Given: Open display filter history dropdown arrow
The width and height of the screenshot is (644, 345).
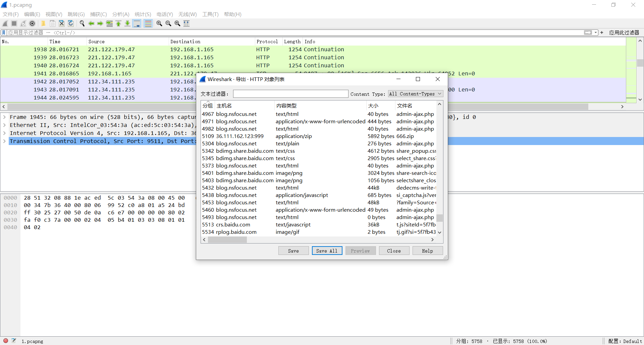Looking at the screenshot, I should coord(596,32).
